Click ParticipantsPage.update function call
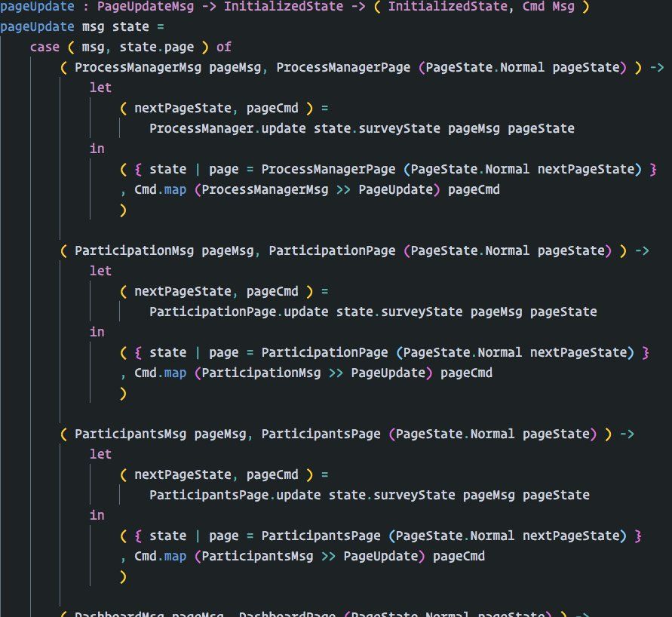Image resolution: width=672 pixels, height=617 pixels. [235, 496]
